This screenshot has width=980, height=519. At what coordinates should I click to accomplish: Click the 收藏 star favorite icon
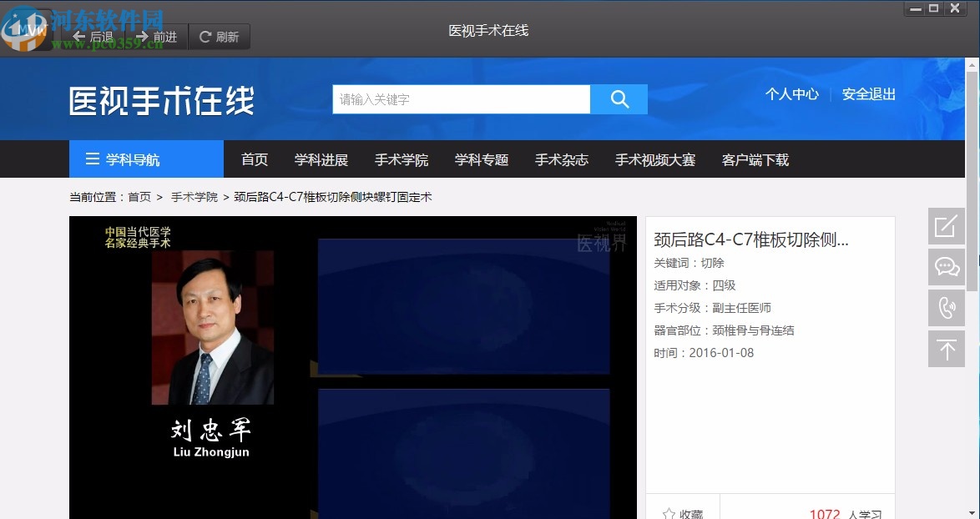[669, 514]
